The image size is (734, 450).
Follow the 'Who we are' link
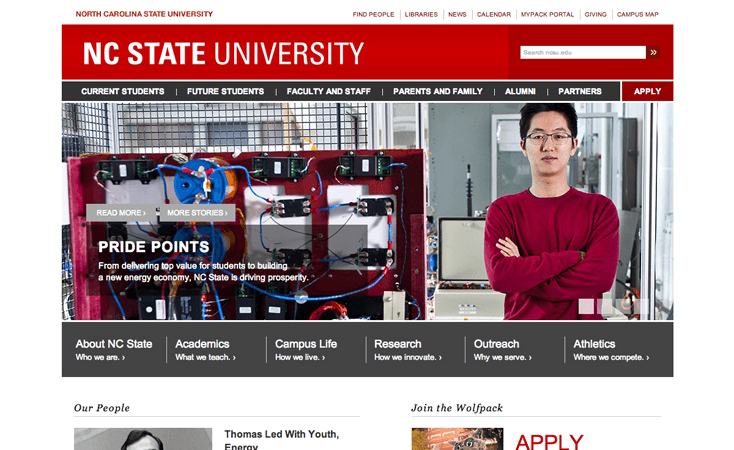(100, 357)
